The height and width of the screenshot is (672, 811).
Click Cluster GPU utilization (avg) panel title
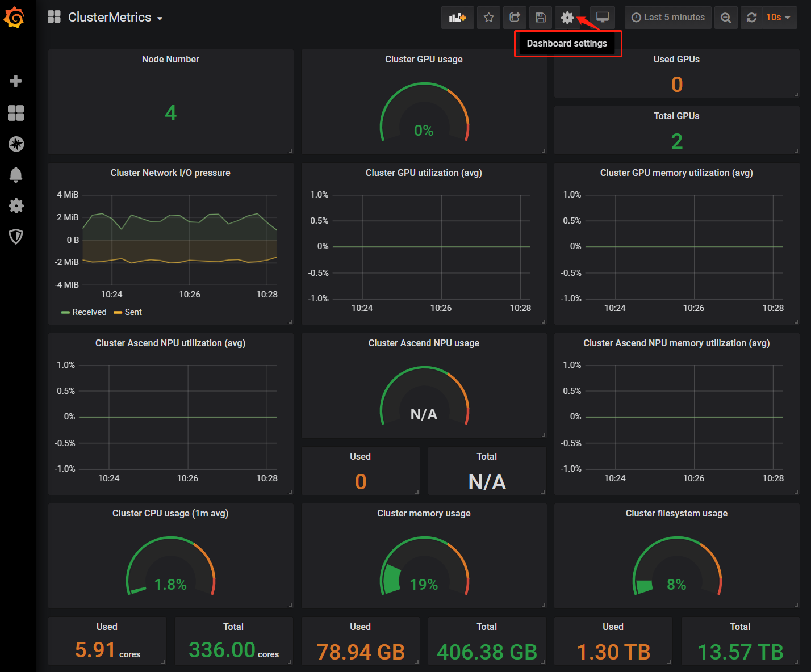(424, 173)
